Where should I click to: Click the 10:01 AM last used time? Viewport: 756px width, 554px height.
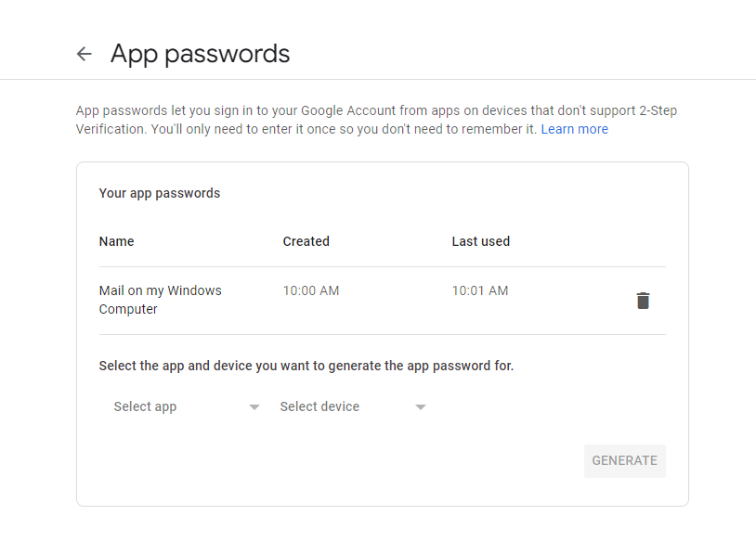(480, 290)
